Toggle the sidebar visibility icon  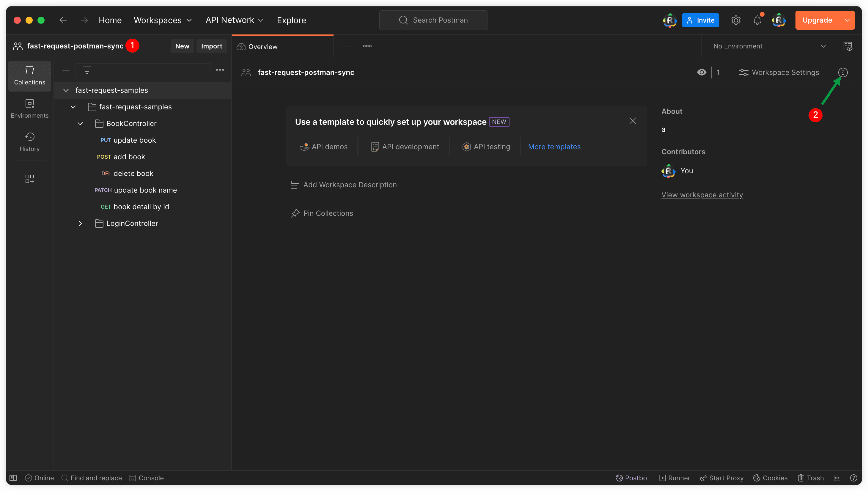[13, 478]
